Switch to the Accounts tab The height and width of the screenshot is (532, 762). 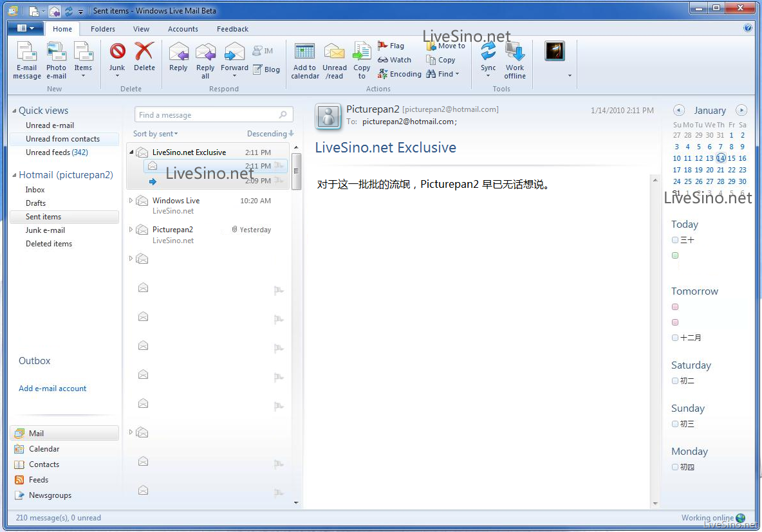[183, 29]
